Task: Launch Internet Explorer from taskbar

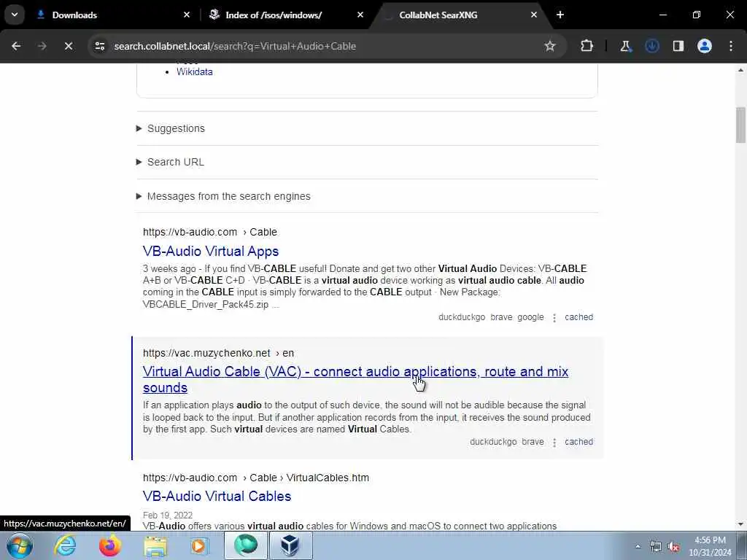Action: tap(65, 545)
